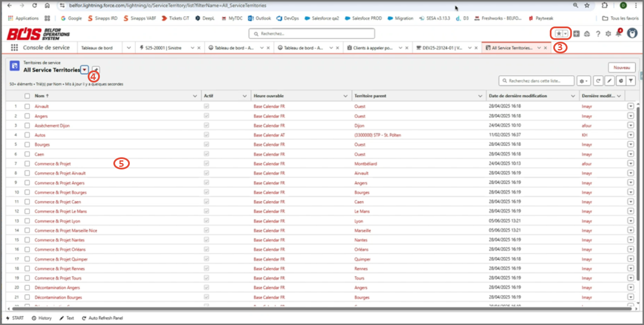644x325 pixels.
Task: Open the list filters funnel
Action: pos(631,80)
